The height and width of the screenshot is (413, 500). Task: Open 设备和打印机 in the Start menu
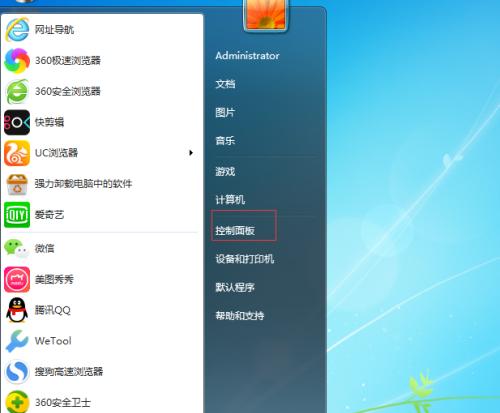pyautogui.click(x=245, y=259)
